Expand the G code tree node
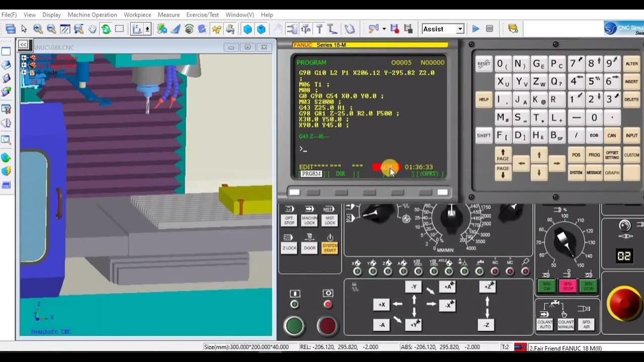The width and height of the screenshot is (644, 362). (x=24, y=72)
